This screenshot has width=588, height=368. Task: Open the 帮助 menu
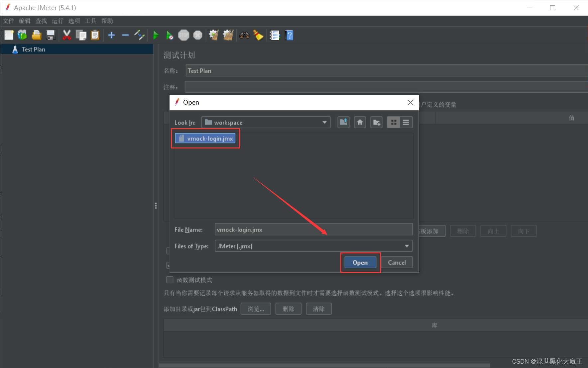pos(107,21)
